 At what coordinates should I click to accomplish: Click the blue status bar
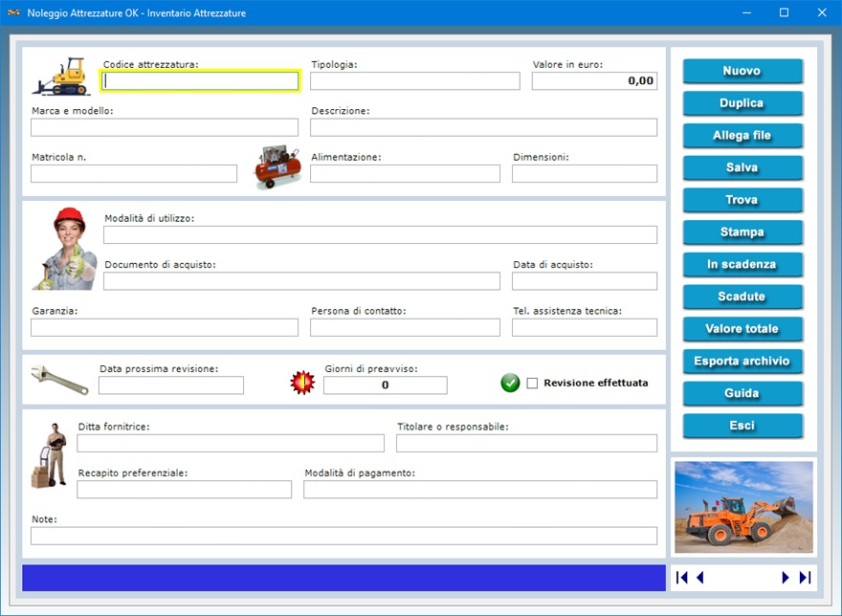pos(343,578)
